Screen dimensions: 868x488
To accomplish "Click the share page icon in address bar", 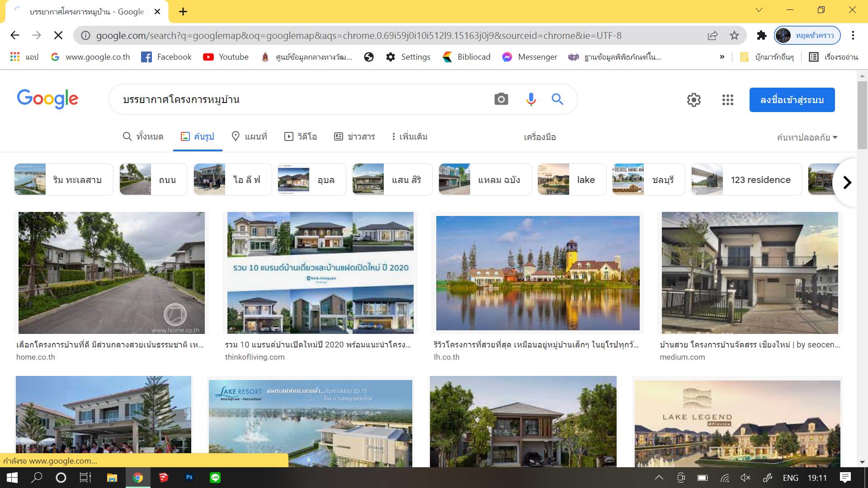I will (712, 35).
